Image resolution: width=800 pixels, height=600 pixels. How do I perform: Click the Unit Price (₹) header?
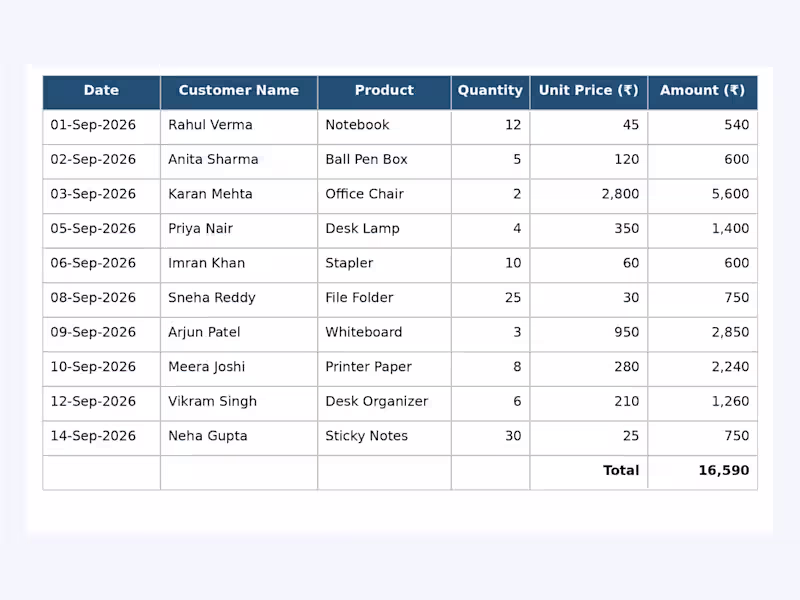[x=589, y=92]
